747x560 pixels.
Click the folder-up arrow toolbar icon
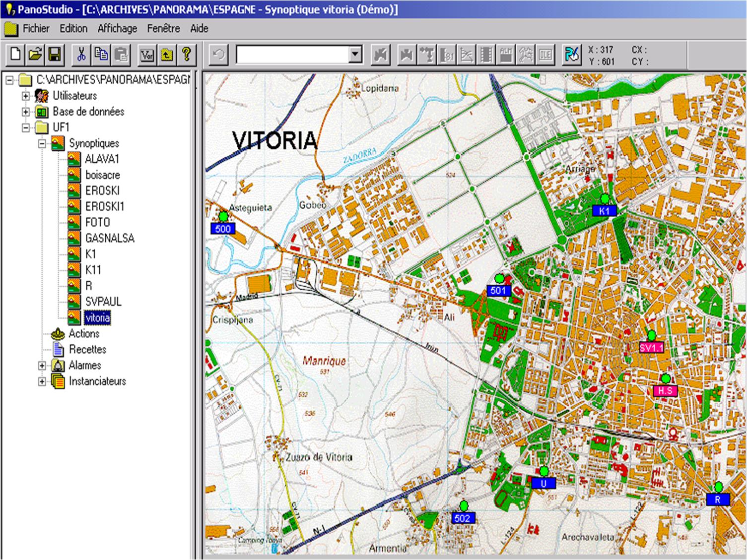(x=167, y=55)
